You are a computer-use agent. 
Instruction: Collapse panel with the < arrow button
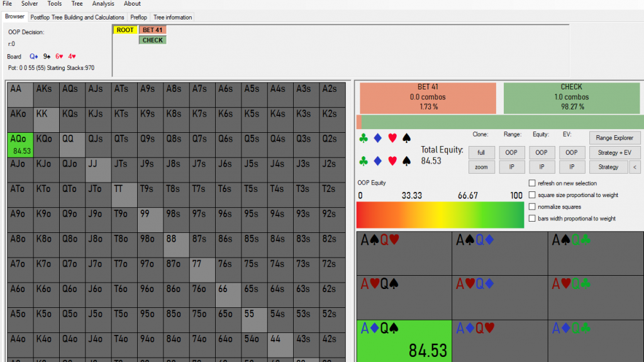click(x=635, y=167)
